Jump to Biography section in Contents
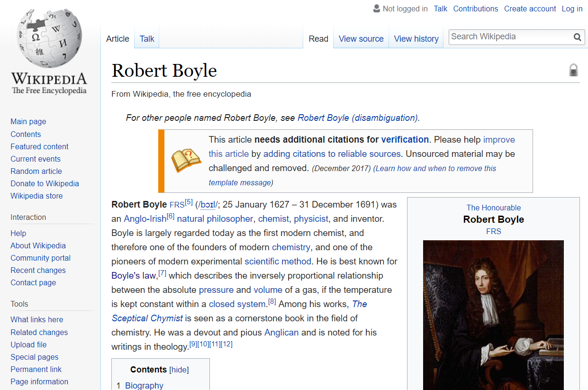This screenshot has height=390, width=588. pyautogui.click(x=144, y=385)
